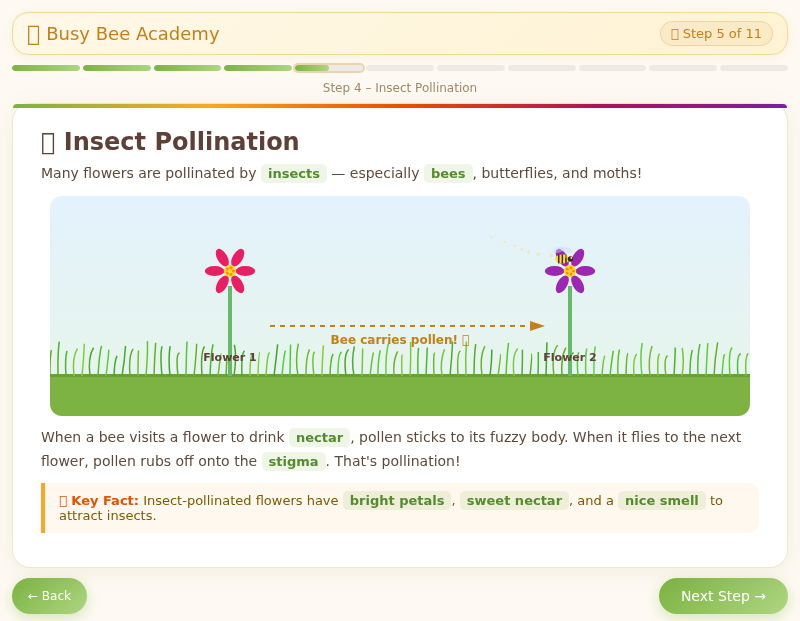Click the highlighted 'insects' term
The image size is (800, 621).
click(294, 173)
